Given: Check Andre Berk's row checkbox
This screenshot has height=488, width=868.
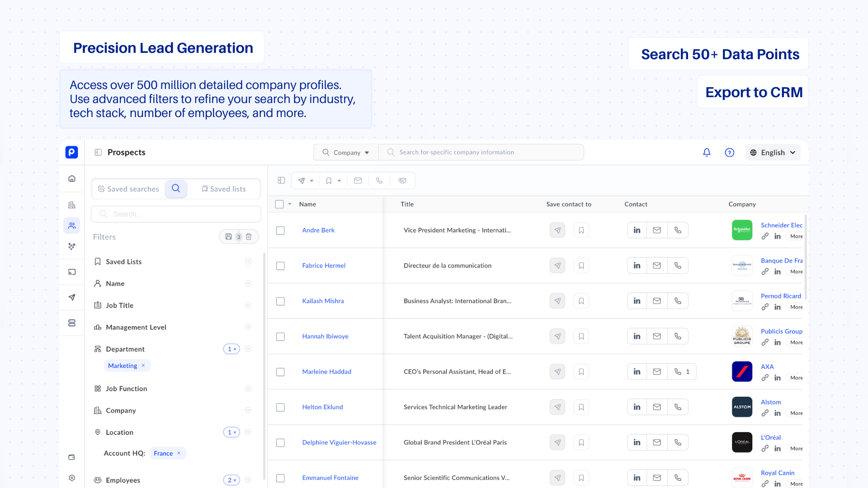Looking at the screenshot, I should [280, 230].
